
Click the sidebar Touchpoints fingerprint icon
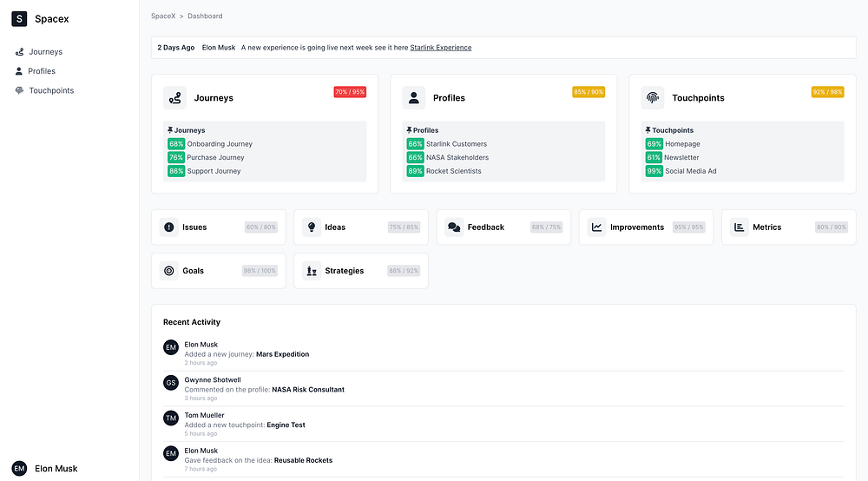(19, 90)
